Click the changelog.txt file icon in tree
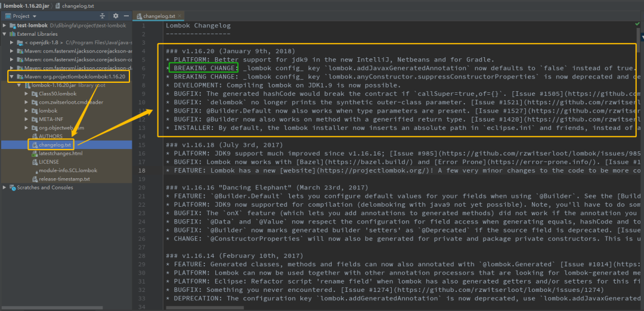Viewport: 644px width, 311px height. click(x=35, y=145)
